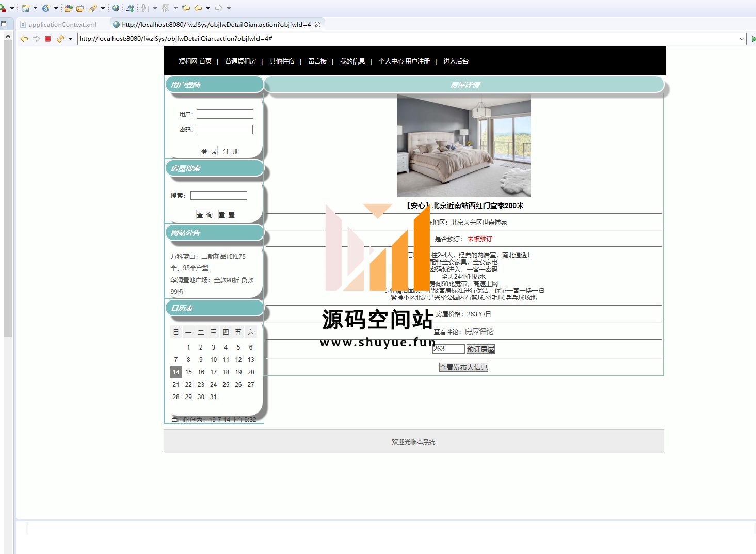Click the 搜索 house search input field
The height and width of the screenshot is (554, 756).
pyautogui.click(x=219, y=195)
